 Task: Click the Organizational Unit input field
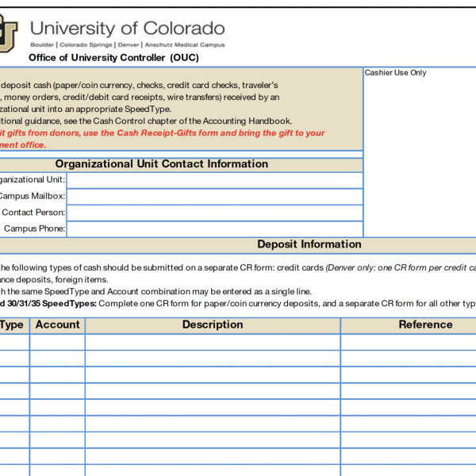[x=215, y=181]
